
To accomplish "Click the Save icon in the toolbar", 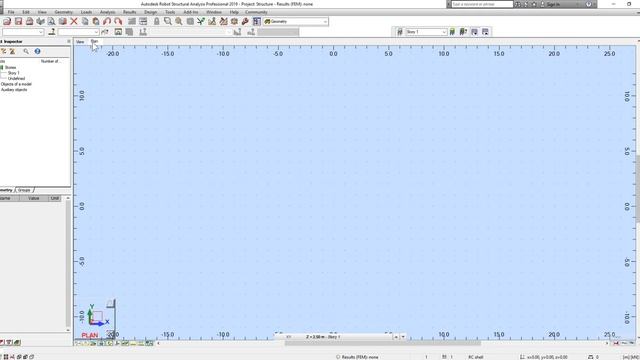I will (x=18, y=21).
